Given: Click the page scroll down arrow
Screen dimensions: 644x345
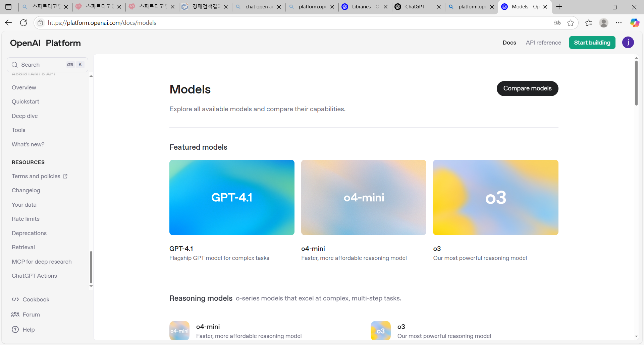Looking at the screenshot, I should tap(636, 336).
